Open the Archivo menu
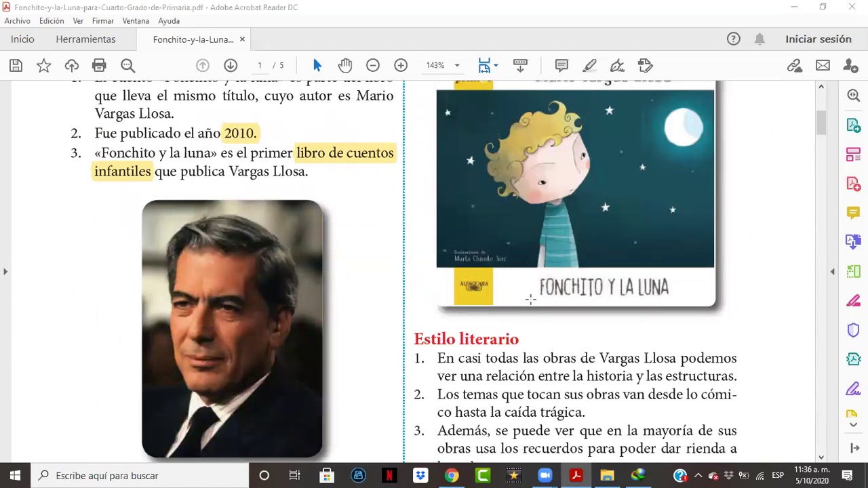 pos(17,21)
